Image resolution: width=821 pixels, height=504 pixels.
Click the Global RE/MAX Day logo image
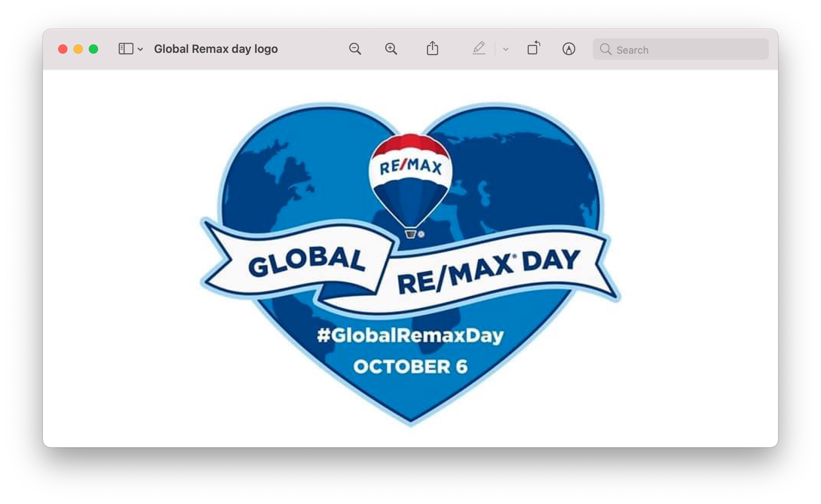[x=410, y=264]
